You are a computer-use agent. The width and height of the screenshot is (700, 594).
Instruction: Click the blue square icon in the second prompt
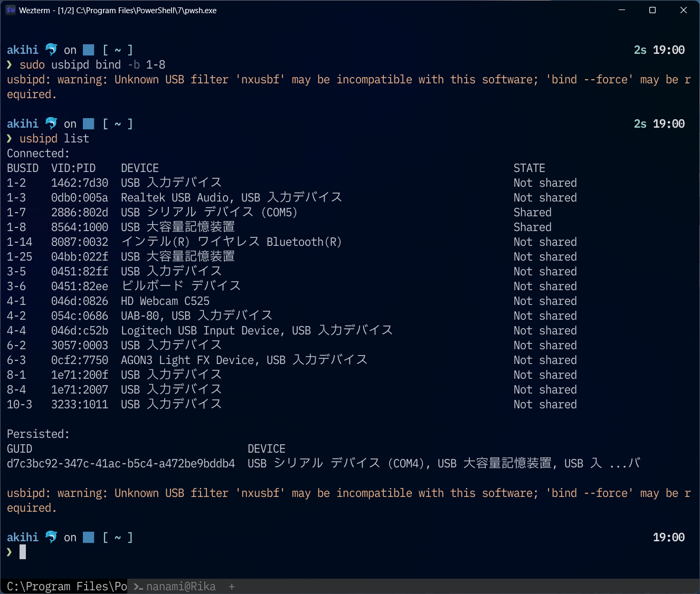pos(88,123)
